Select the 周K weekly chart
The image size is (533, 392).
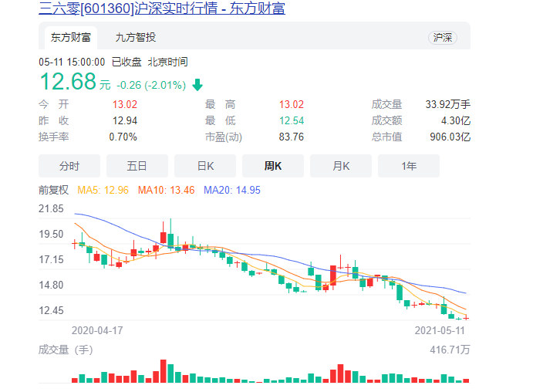tap(273, 166)
